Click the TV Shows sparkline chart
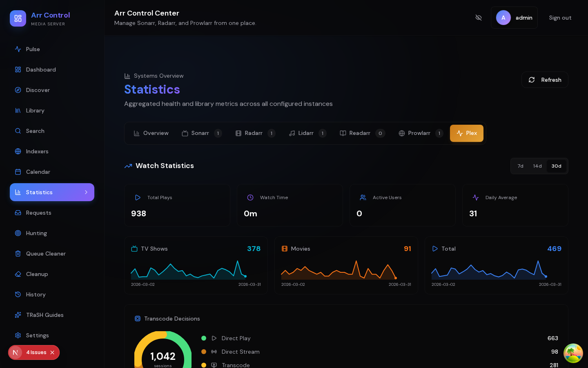588x368 pixels. pos(196,270)
